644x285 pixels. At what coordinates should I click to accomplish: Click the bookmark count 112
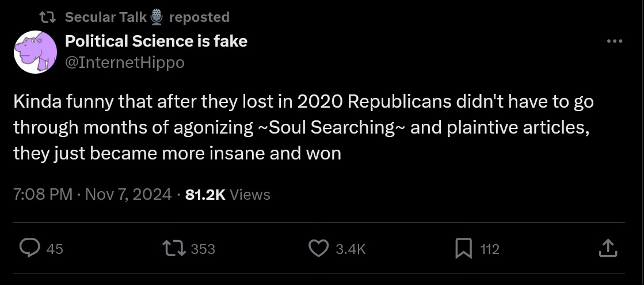click(490, 249)
